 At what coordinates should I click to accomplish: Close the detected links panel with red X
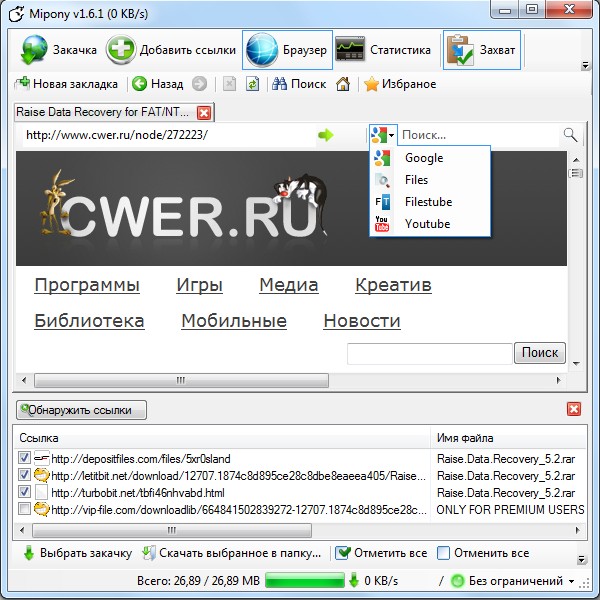click(x=573, y=409)
